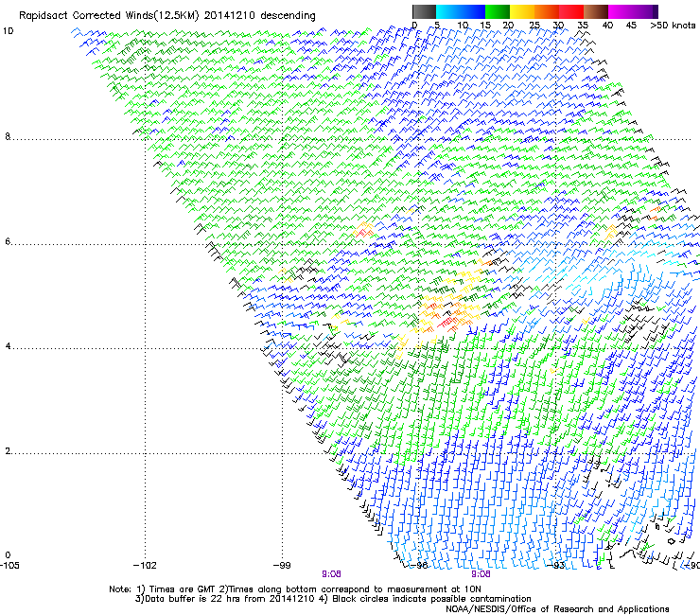Pick the orange 25-30 knots legend swatch
Viewport: 700px width, 615px height.
click(547, 11)
